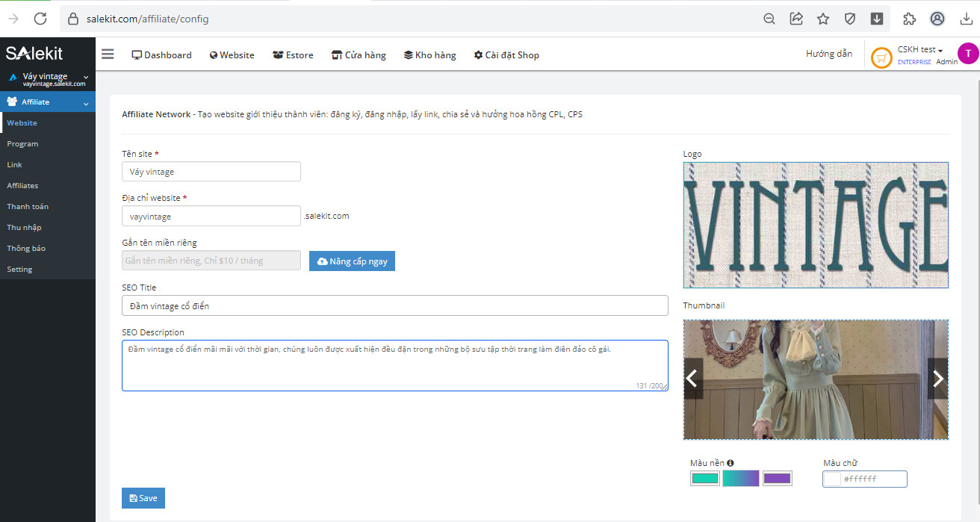
Task: Open the Cài đặt Shop menu
Action: click(506, 55)
